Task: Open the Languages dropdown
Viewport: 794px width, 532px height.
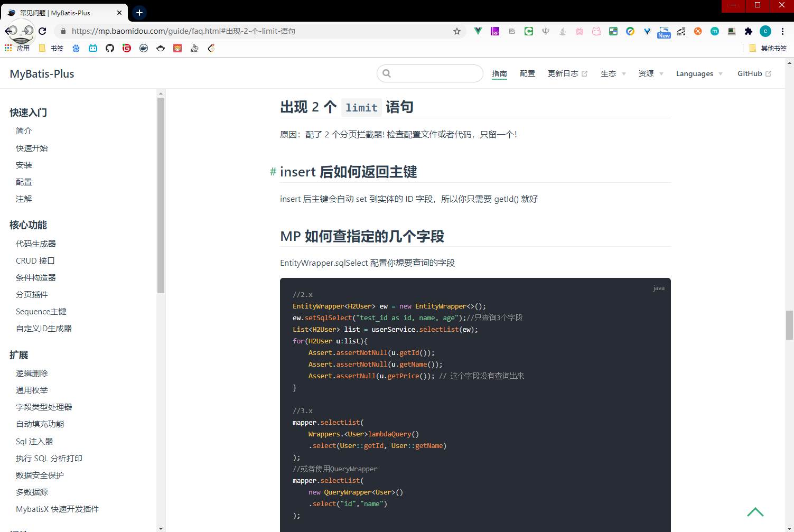Action: [x=699, y=74]
